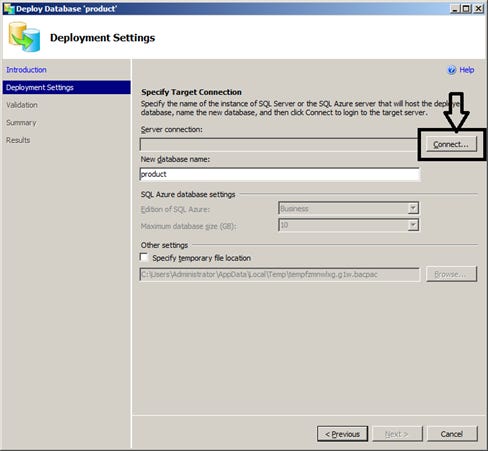Go to the Introduction step
This screenshot has width=488, height=451.
point(26,70)
